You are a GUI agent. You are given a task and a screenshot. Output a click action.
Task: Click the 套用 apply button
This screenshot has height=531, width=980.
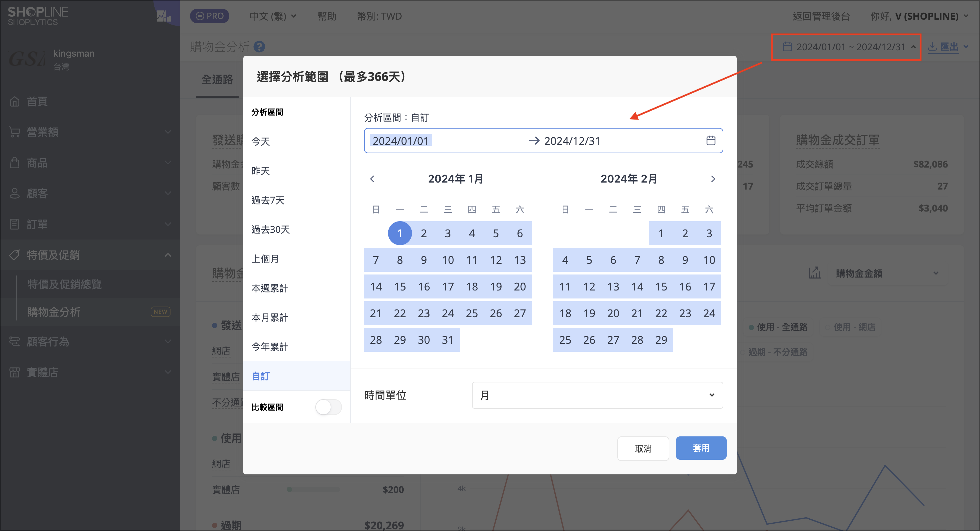pos(701,448)
